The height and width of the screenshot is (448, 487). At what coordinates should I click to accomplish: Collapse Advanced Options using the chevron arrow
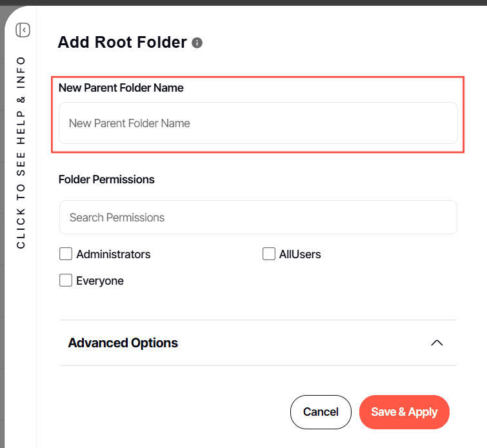point(437,343)
